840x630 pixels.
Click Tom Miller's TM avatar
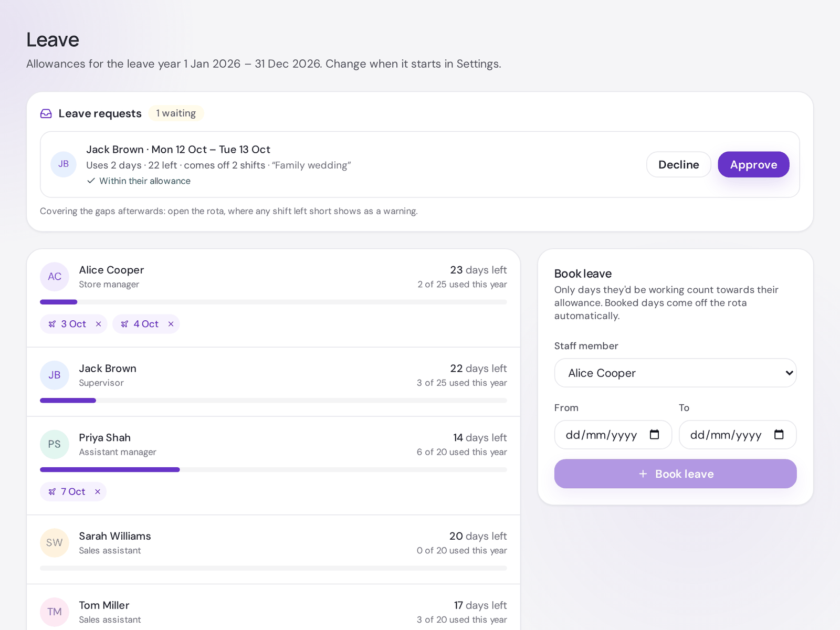tap(55, 612)
